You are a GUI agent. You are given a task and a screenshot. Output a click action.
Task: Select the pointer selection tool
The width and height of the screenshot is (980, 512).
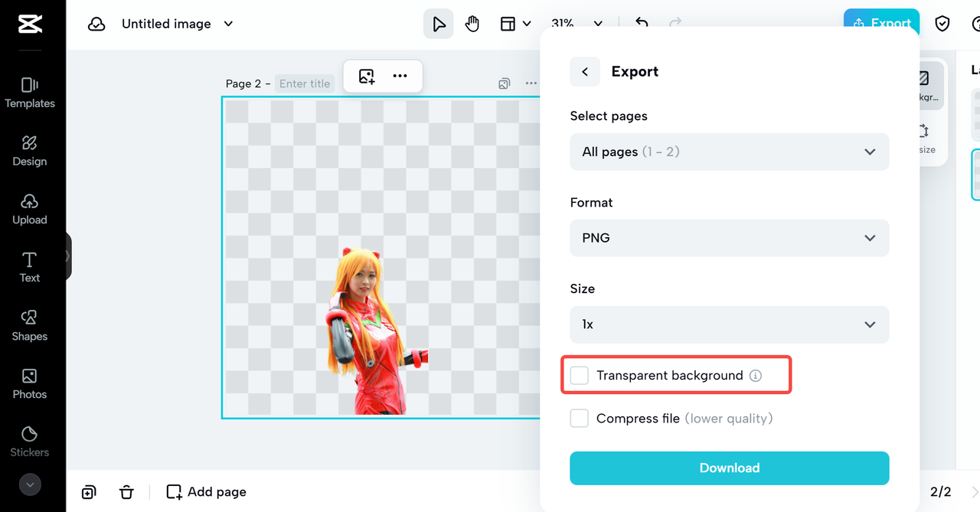439,24
